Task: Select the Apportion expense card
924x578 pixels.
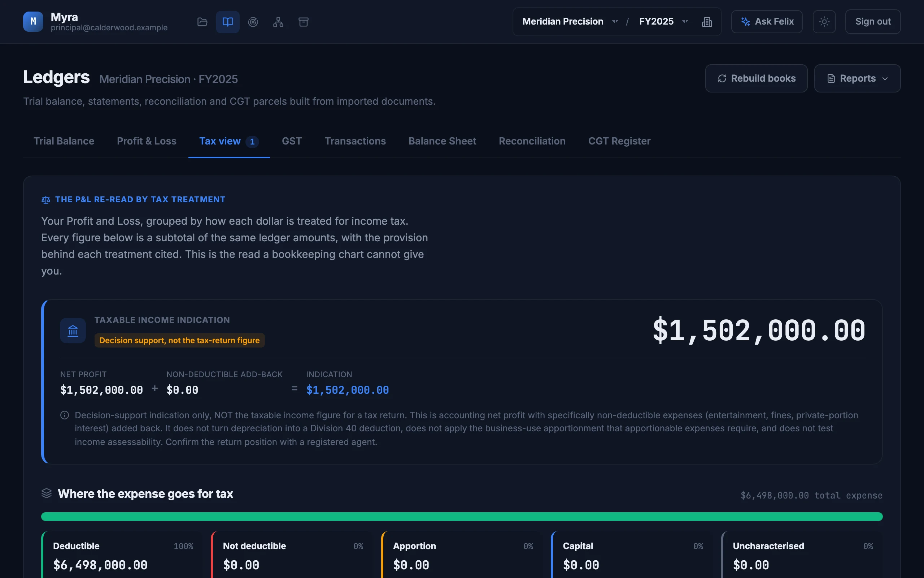Action: [x=462, y=554]
